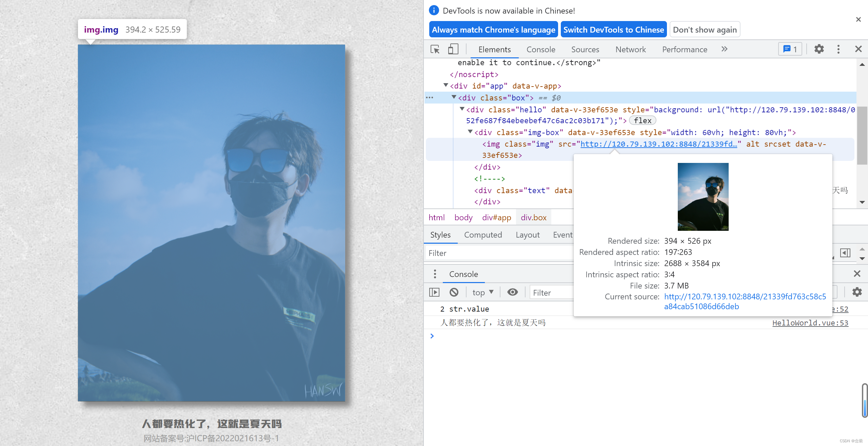Show more DevTools tabs with chevron

pyautogui.click(x=725, y=49)
